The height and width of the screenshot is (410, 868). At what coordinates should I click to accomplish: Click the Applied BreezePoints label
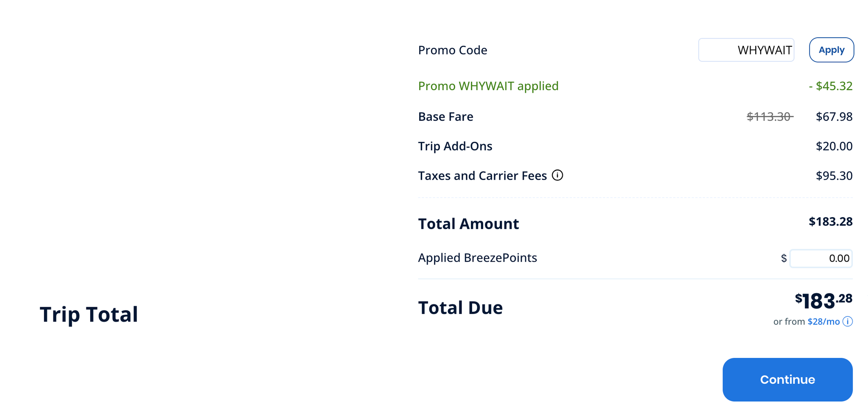(477, 258)
